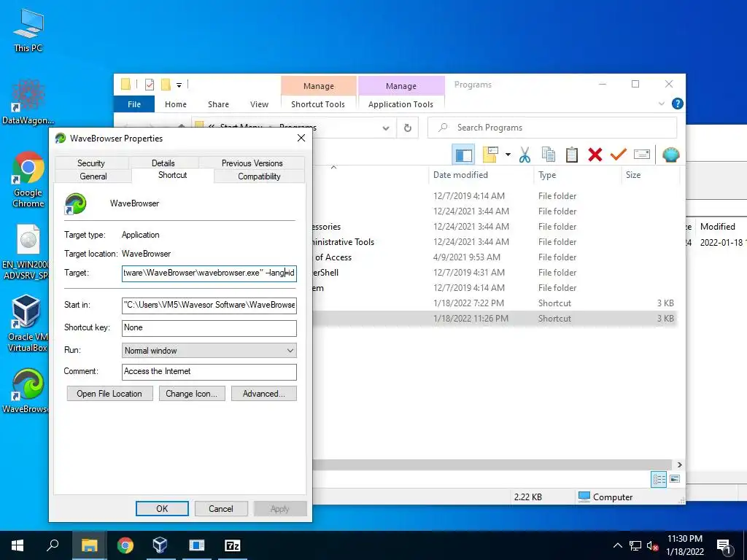
Task: Select the Oracle VM VirtualBox desktop icon
Action: (x=27, y=324)
